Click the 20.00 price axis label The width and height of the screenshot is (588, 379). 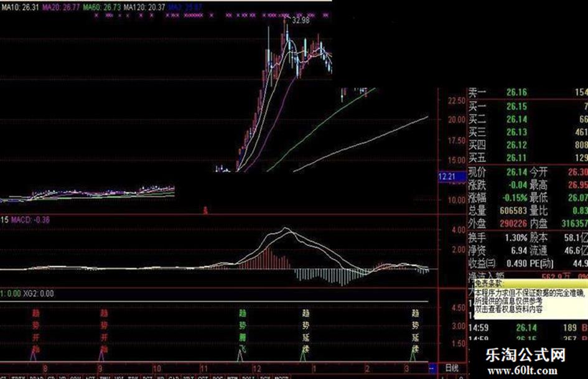[456, 120]
